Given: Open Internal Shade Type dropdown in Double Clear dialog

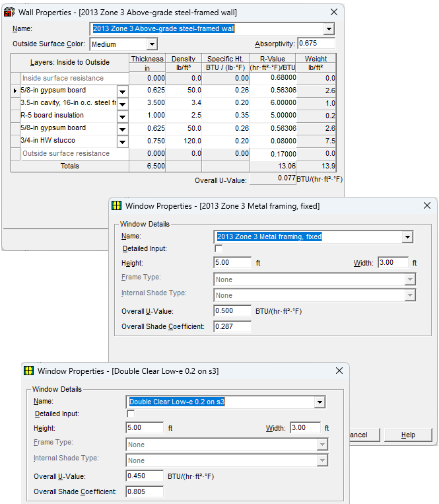Looking at the screenshot, I should tap(322, 460).
